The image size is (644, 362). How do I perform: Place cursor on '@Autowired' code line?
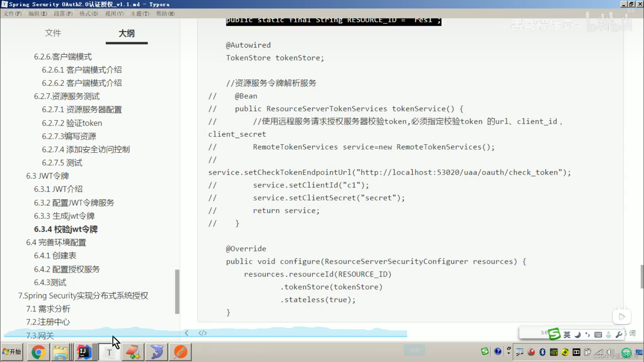248,45
